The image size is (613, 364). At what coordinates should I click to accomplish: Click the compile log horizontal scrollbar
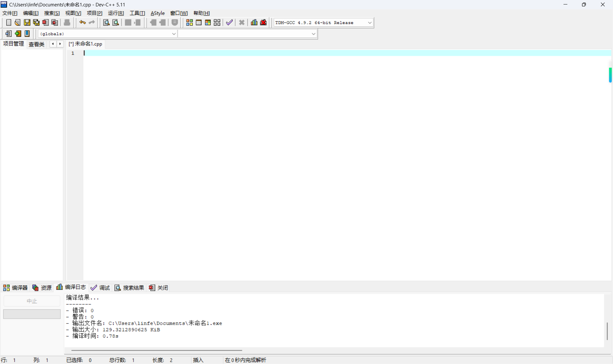[x=156, y=350]
